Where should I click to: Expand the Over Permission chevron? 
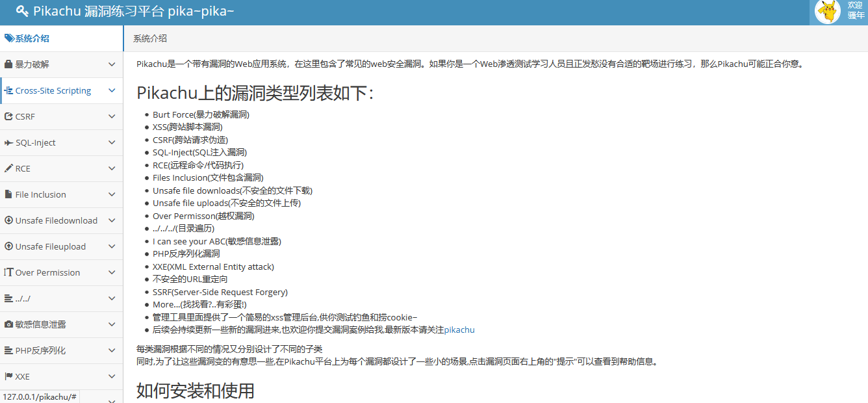pyautogui.click(x=112, y=272)
